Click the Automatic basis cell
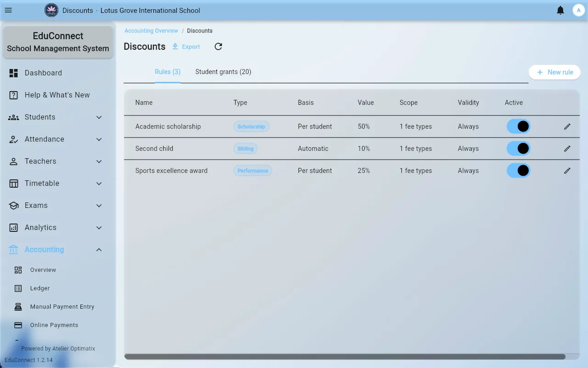The image size is (588, 368). point(313,149)
